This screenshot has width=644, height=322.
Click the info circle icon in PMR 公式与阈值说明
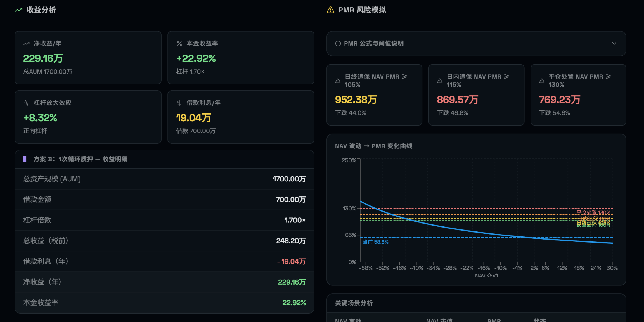[338, 44]
